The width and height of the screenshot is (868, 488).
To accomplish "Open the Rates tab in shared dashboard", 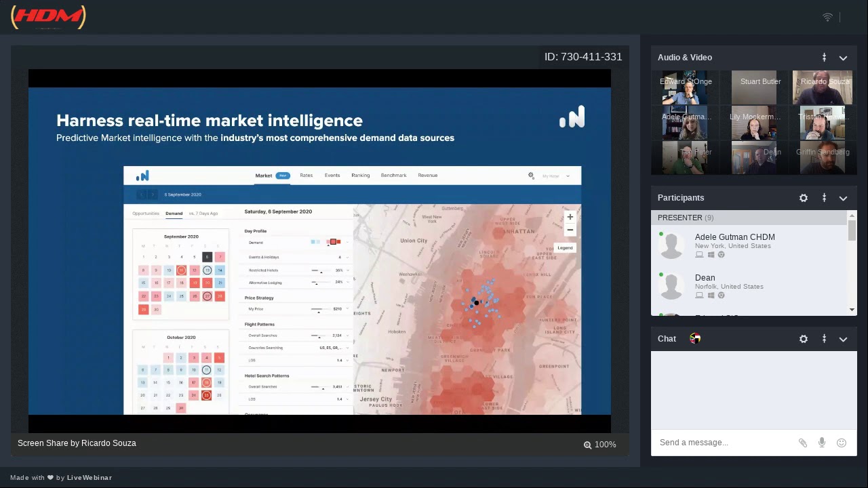I will (x=307, y=176).
